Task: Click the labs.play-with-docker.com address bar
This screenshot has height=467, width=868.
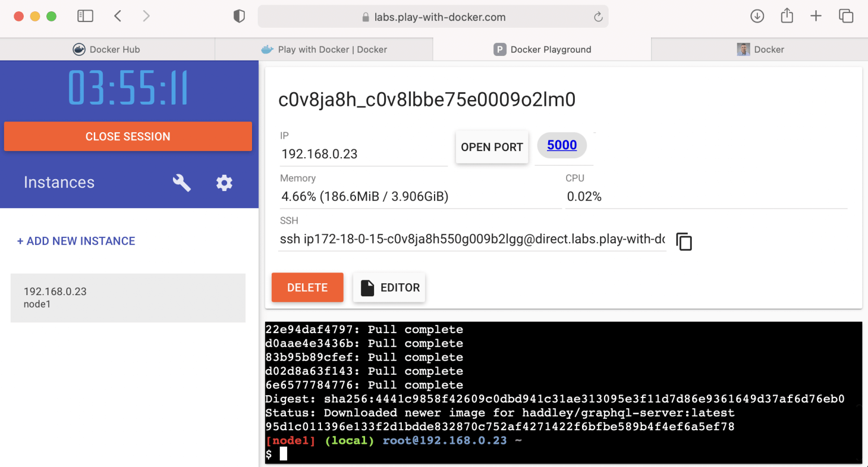Action: click(x=433, y=17)
